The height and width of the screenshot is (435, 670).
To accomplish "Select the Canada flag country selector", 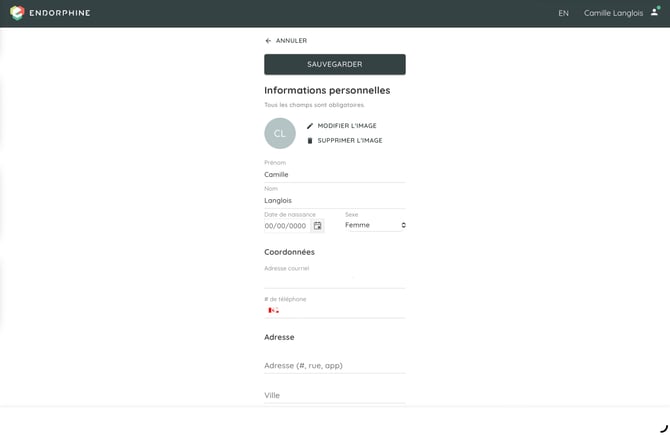I will (273, 310).
